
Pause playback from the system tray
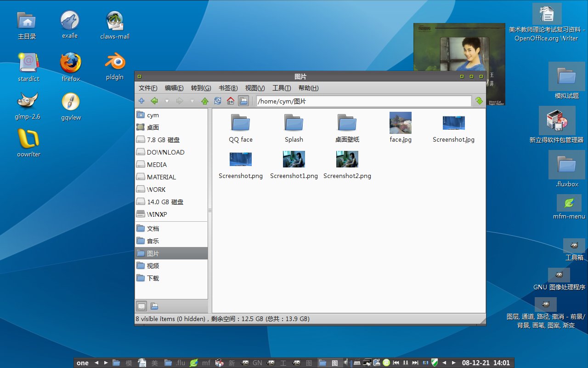(x=406, y=363)
